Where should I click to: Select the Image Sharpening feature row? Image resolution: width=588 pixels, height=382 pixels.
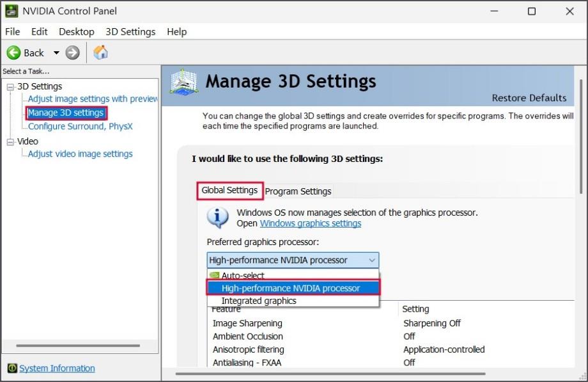pyautogui.click(x=390, y=323)
